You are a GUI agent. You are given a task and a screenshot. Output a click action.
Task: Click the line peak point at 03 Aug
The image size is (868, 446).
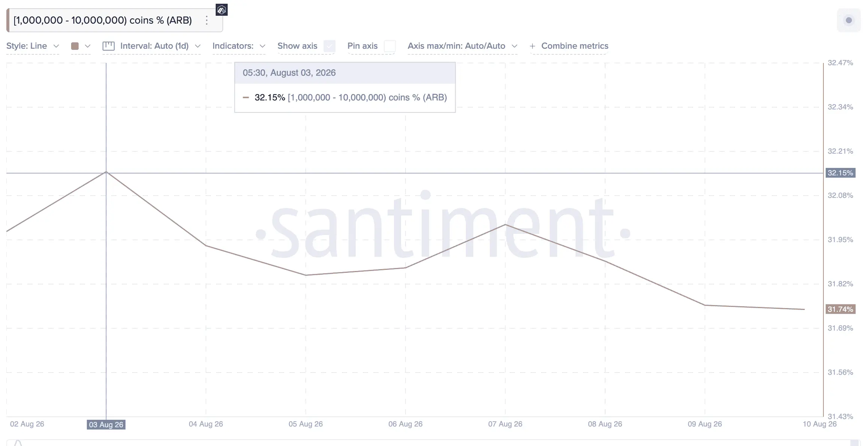coord(106,172)
